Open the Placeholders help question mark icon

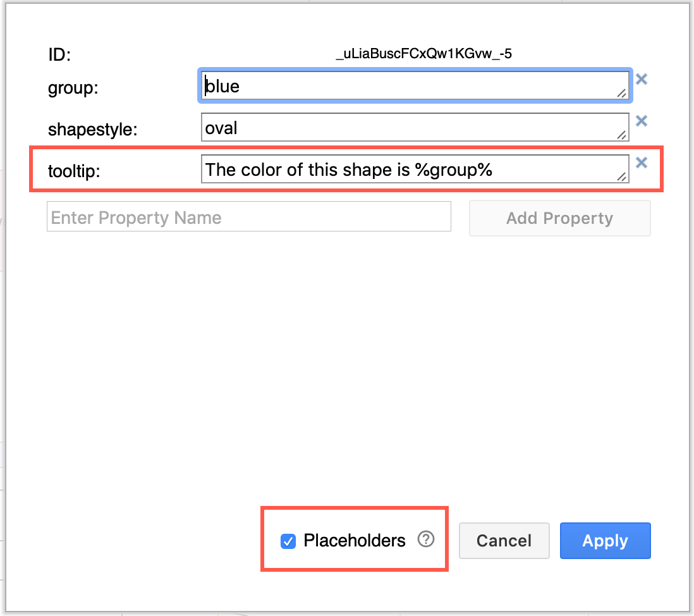coord(426,539)
